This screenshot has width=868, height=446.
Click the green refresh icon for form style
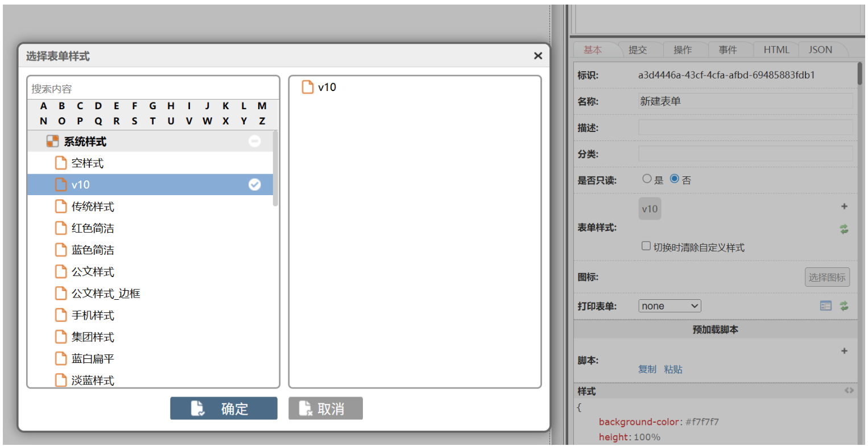click(x=844, y=229)
